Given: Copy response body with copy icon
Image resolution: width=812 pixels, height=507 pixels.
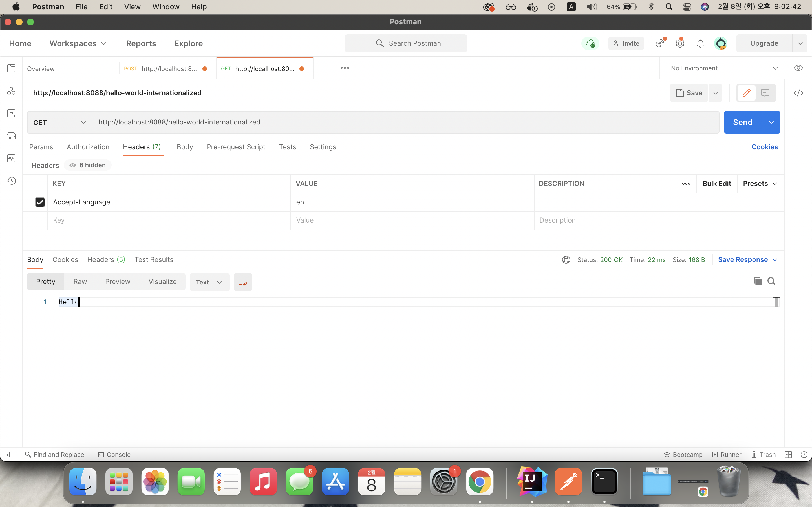Looking at the screenshot, I should click(x=757, y=281).
